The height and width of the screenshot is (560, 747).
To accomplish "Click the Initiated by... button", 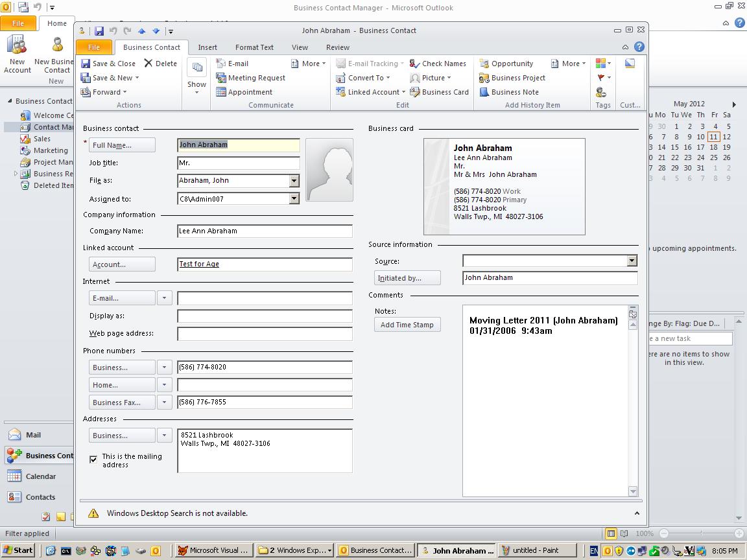I will pyautogui.click(x=407, y=278).
